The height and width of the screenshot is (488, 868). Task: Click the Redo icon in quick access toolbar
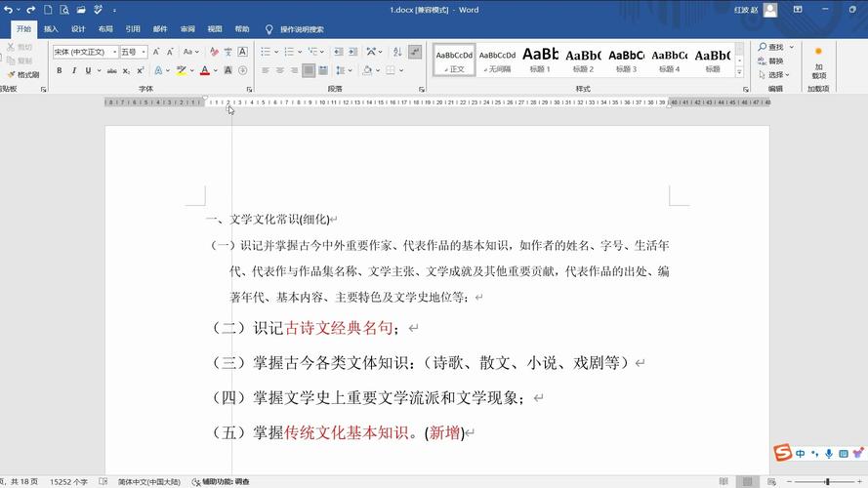(x=30, y=10)
